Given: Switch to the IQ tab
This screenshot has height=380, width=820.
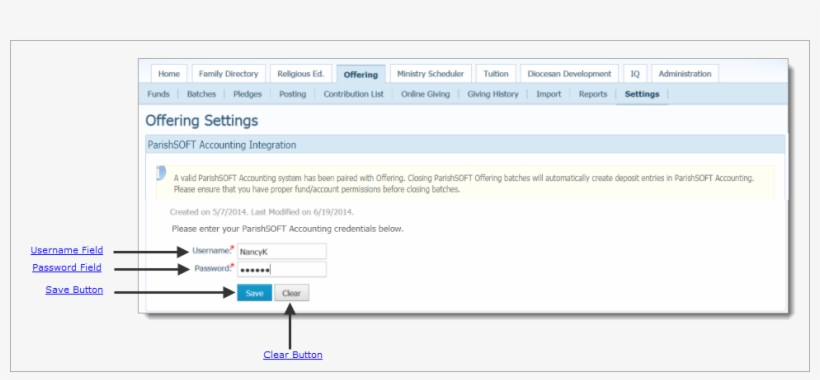Looking at the screenshot, I should 635,74.
